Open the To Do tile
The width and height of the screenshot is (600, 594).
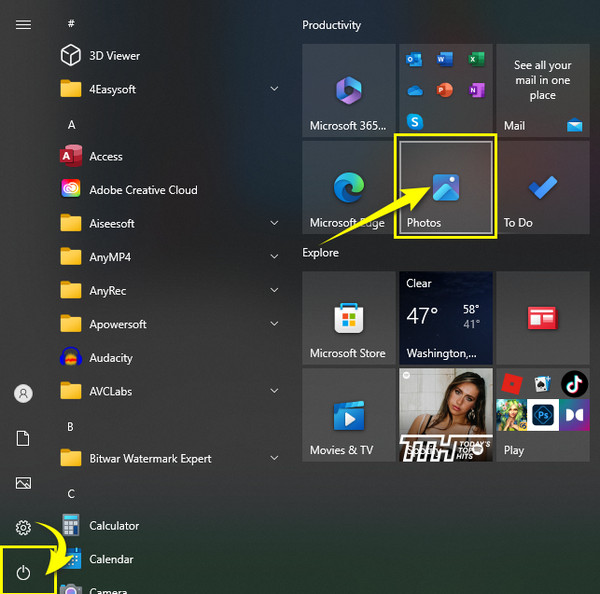point(543,188)
